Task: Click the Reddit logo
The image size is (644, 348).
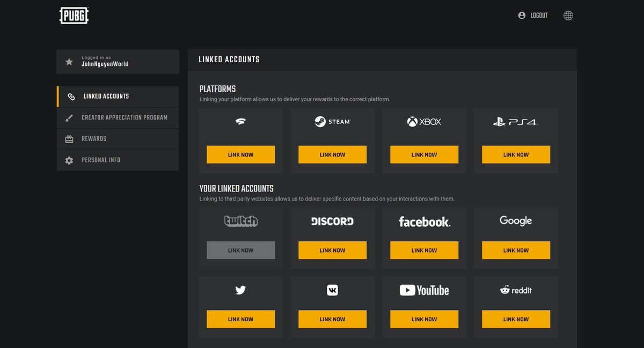Action: (x=516, y=290)
